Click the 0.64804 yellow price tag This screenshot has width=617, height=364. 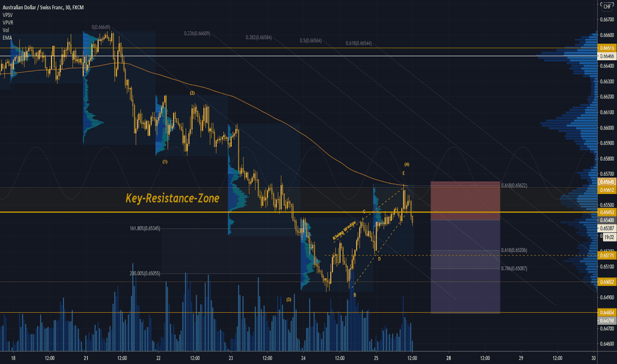[606, 312]
